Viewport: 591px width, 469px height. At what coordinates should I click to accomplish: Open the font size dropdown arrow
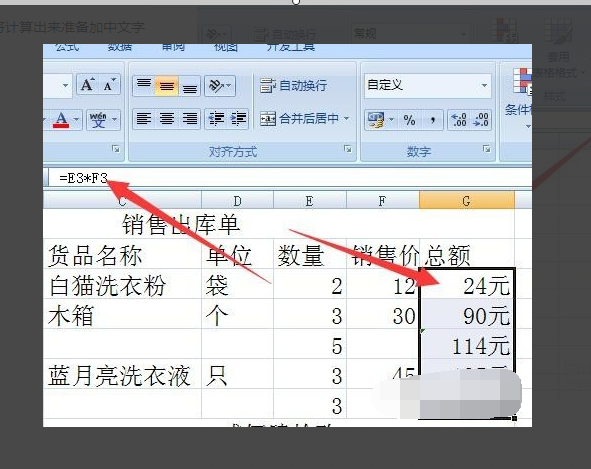tap(66, 85)
